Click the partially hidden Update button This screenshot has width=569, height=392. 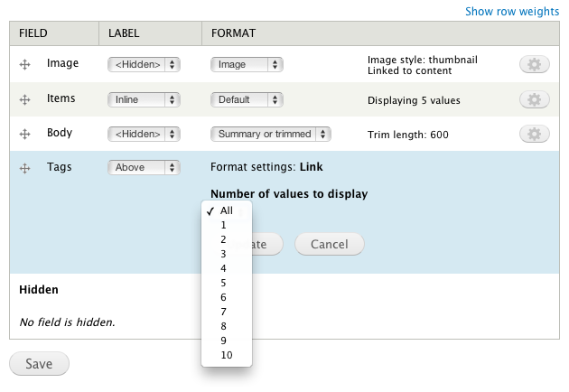coord(267,244)
